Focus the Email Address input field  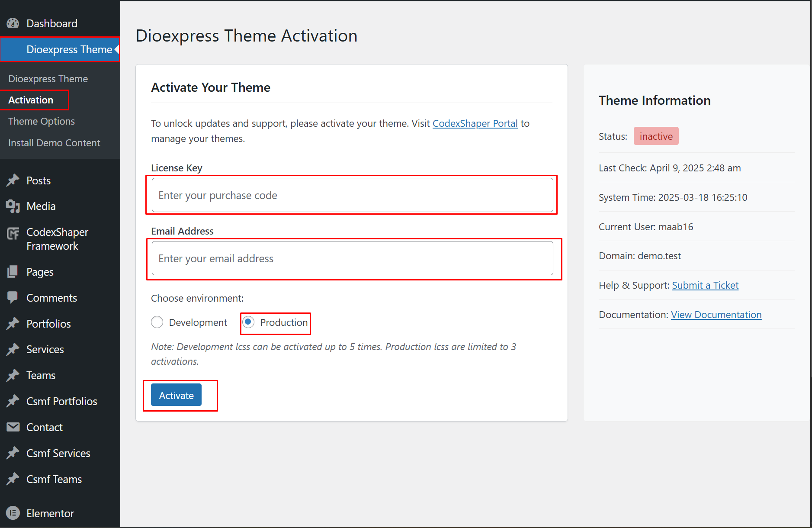point(352,258)
